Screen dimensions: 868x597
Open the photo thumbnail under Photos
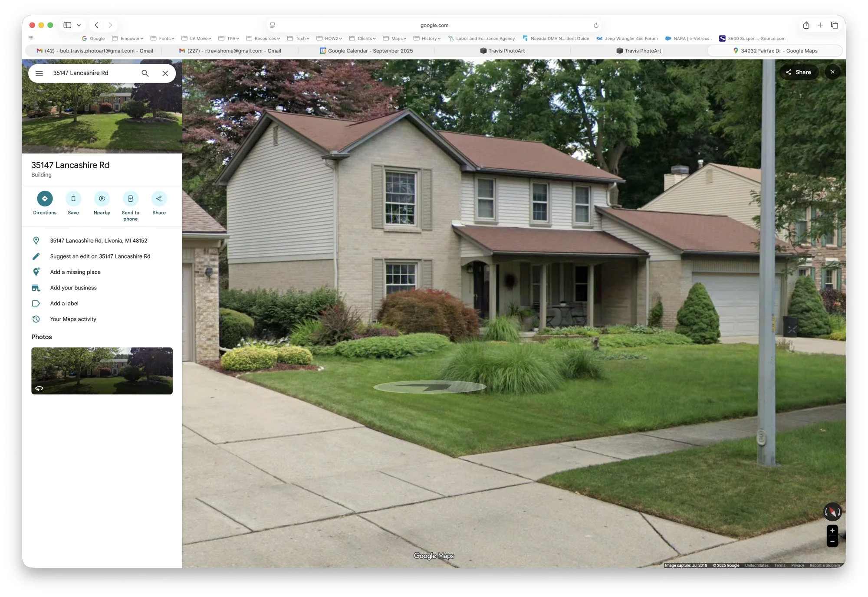(x=102, y=371)
